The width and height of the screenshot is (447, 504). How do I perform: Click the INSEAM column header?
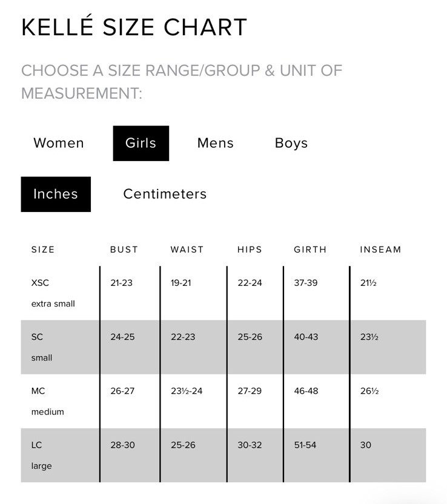pos(380,250)
